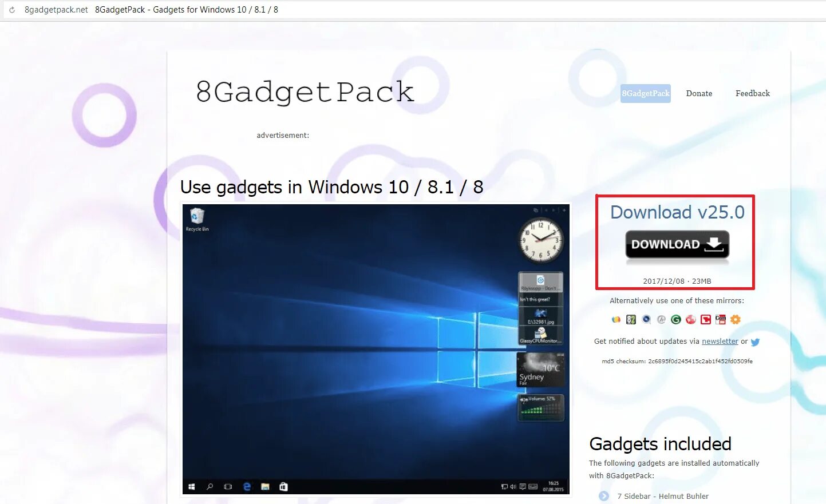The width and height of the screenshot is (826, 504).
Task: Click the 'Gadgets included' heading
Action: (660, 444)
